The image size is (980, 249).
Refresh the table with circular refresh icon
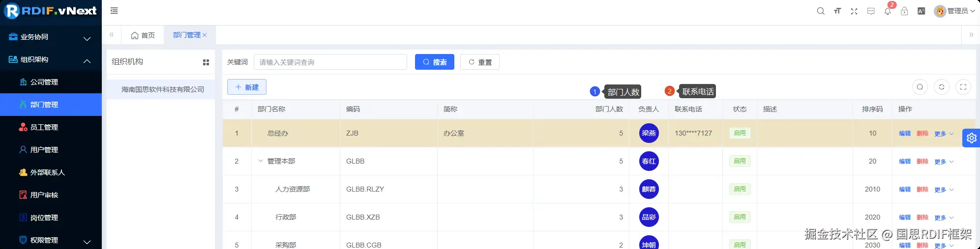pyautogui.click(x=942, y=87)
